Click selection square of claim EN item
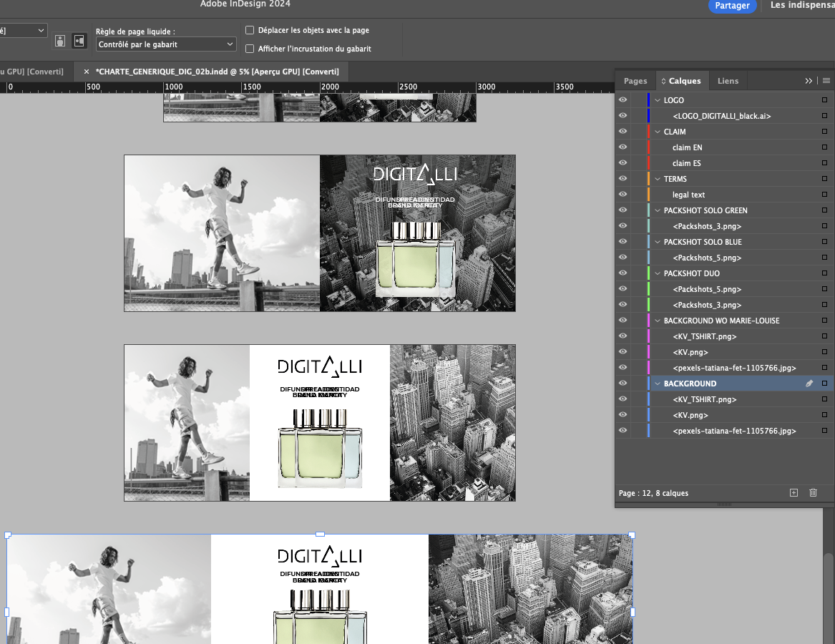Viewport: 835px width, 644px height. pos(824,147)
